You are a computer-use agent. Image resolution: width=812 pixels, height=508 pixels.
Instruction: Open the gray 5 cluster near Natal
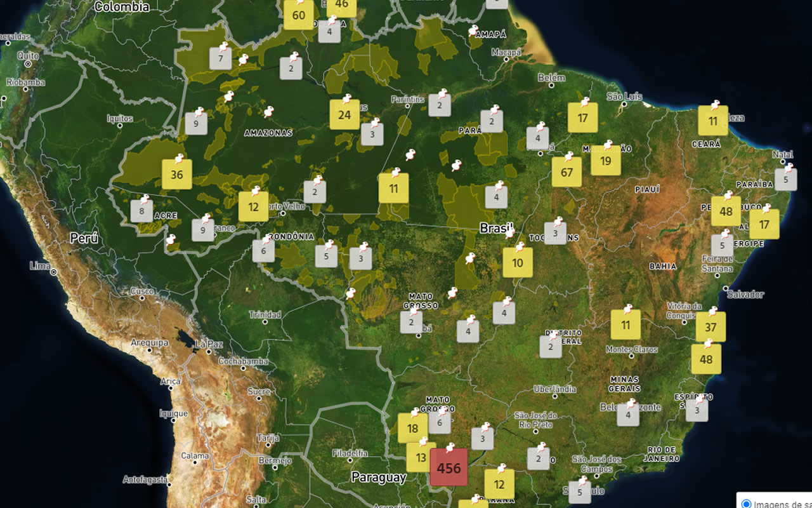[x=786, y=180]
